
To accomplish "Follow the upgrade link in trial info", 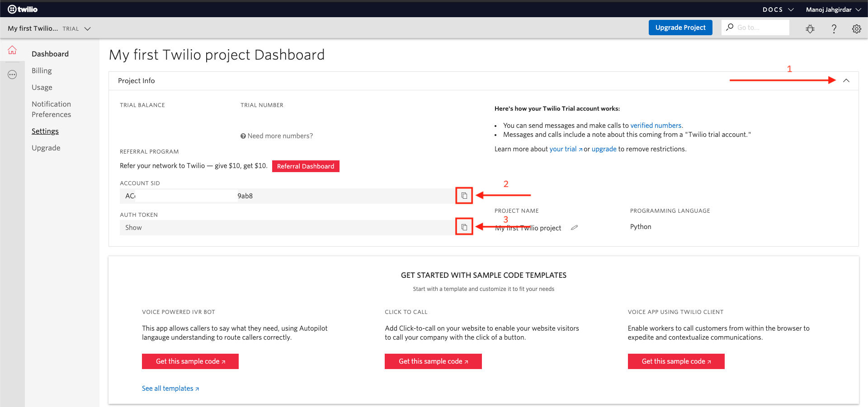I will pos(604,149).
